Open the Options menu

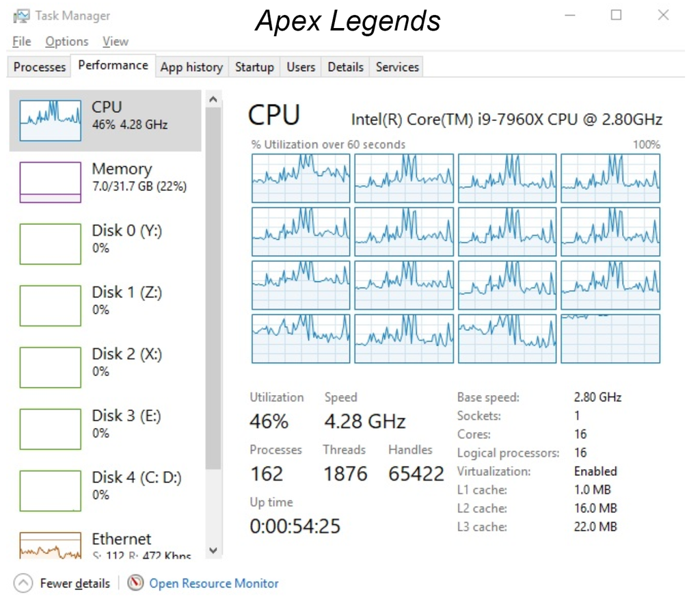click(x=66, y=42)
